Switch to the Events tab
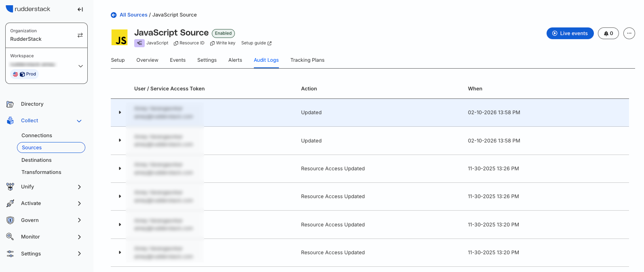The height and width of the screenshot is (272, 644). click(x=178, y=60)
